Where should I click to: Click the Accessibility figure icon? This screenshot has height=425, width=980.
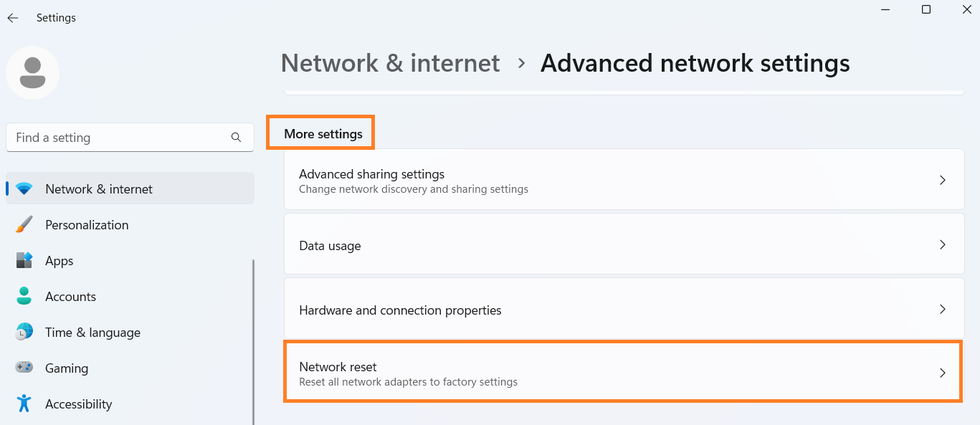click(x=24, y=403)
